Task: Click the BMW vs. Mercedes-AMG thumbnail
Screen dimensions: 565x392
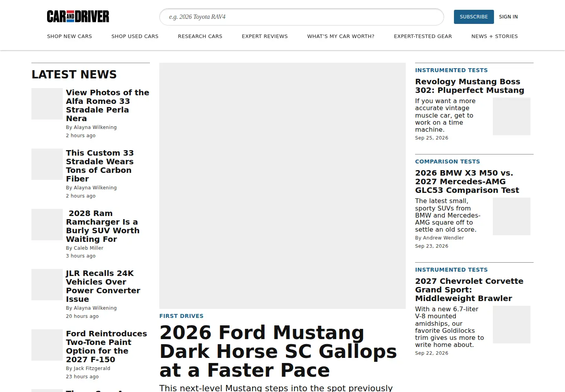Action: pos(512,216)
